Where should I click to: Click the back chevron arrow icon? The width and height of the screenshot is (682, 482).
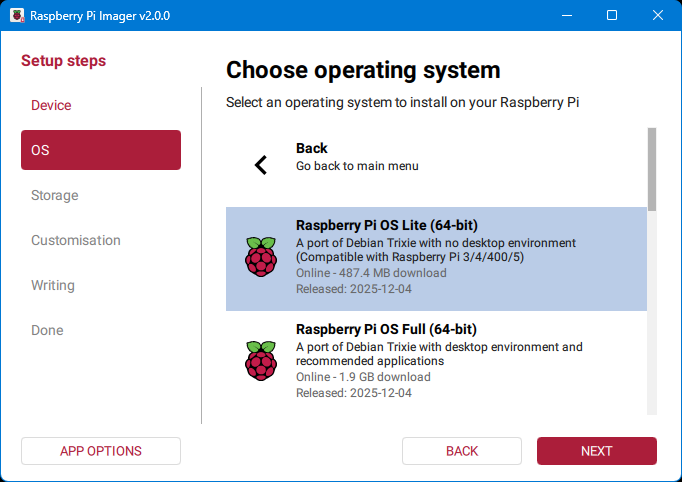[x=261, y=165]
